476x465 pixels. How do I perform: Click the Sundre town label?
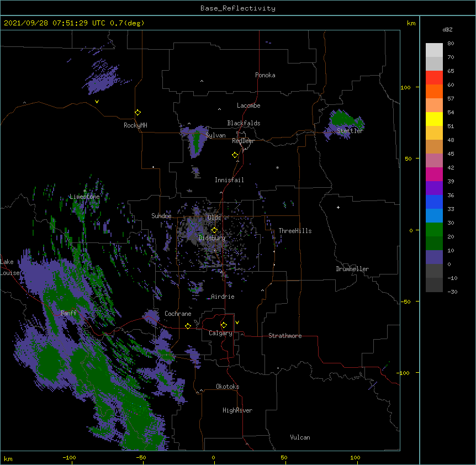click(x=161, y=216)
